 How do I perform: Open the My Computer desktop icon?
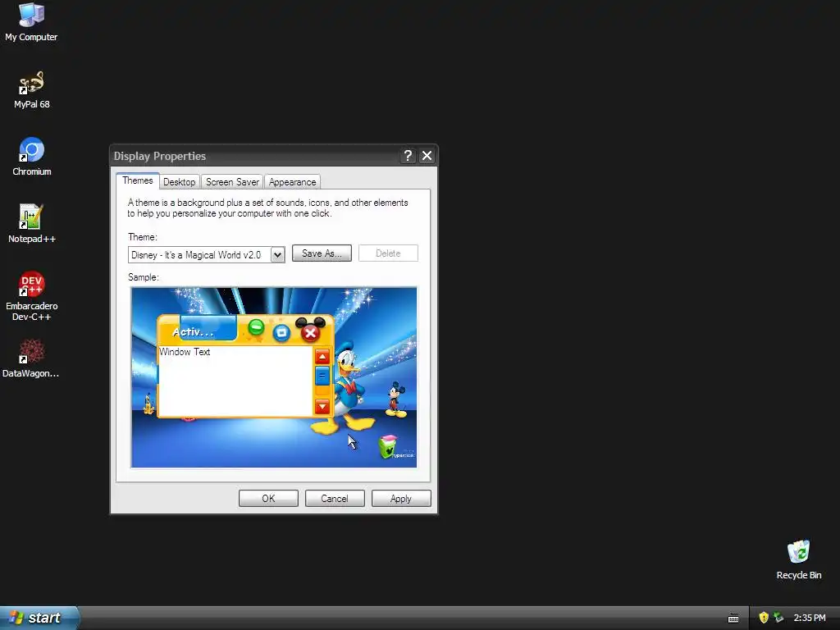tap(31, 22)
